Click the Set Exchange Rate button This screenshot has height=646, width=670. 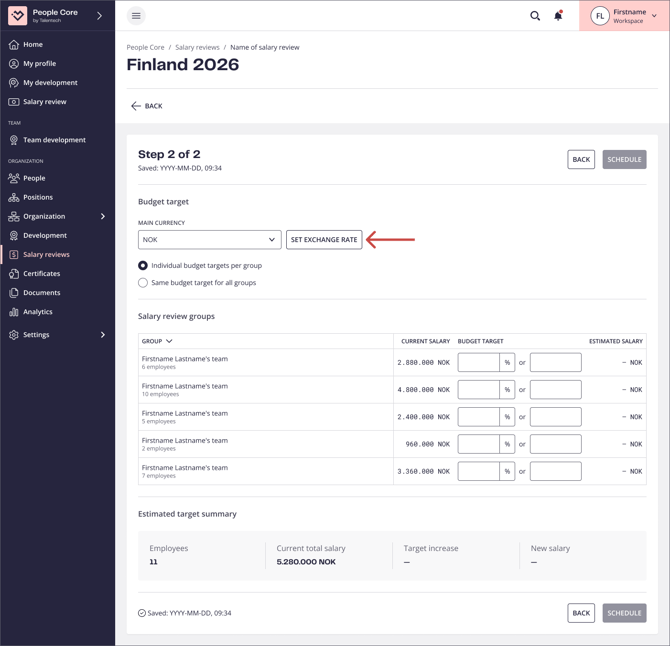click(324, 240)
